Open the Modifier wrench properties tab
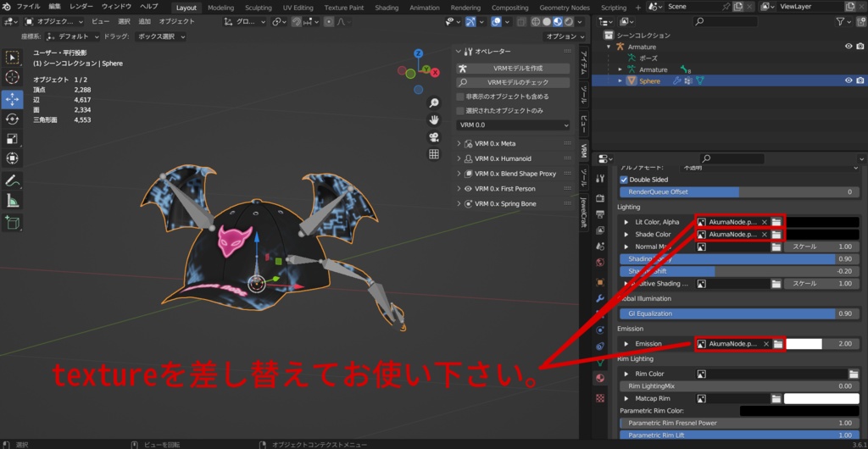 point(600,298)
